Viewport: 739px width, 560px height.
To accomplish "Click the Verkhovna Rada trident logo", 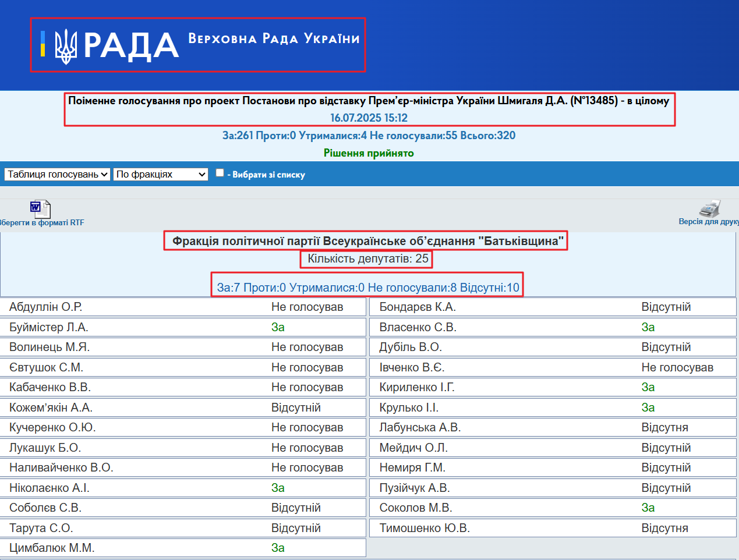I will coord(66,46).
